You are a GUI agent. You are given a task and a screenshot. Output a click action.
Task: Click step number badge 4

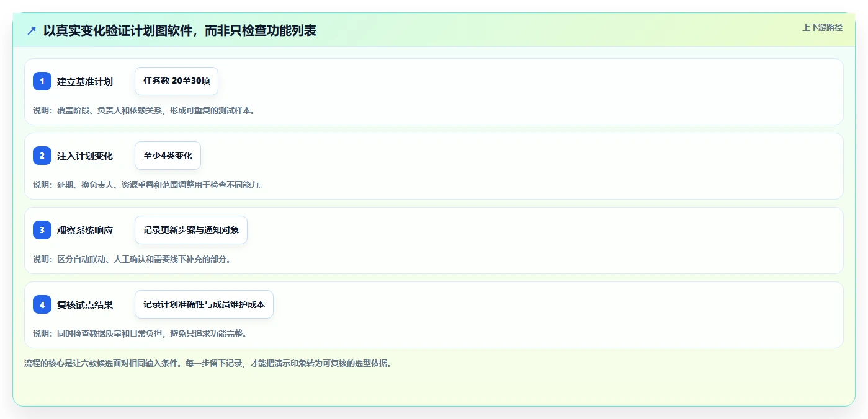pos(42,304)
